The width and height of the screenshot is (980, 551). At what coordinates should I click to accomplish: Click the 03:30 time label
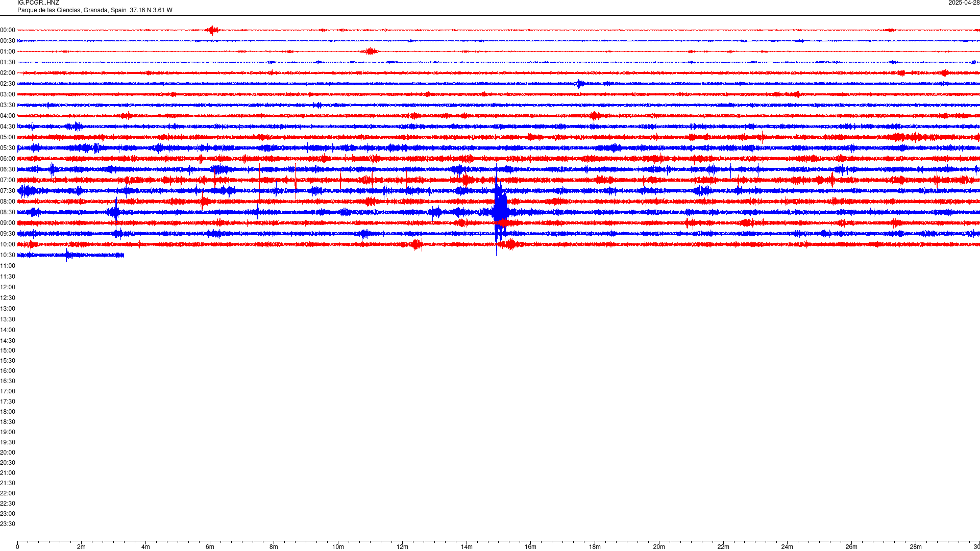pyautogui.click(x=8, y=105)
